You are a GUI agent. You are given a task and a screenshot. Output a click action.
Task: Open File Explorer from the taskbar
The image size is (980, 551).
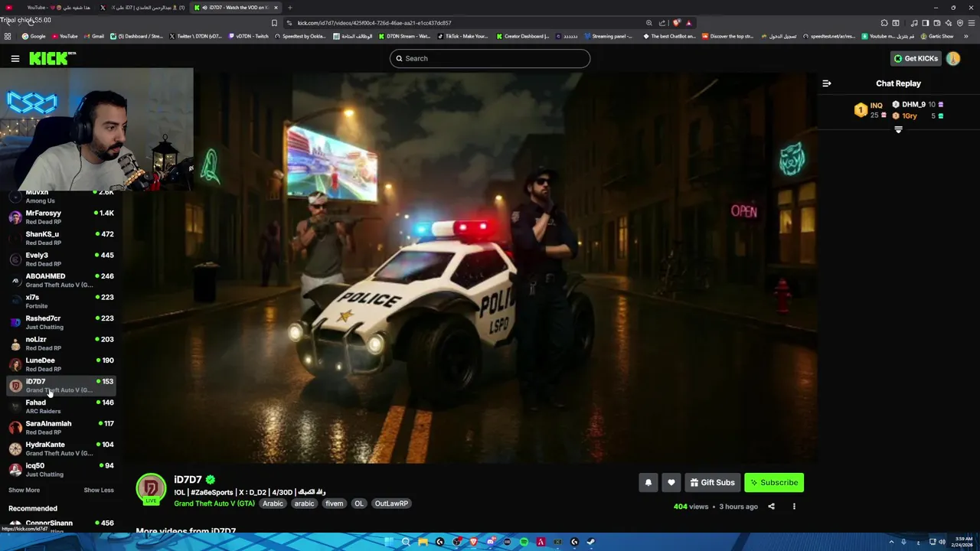423,542
